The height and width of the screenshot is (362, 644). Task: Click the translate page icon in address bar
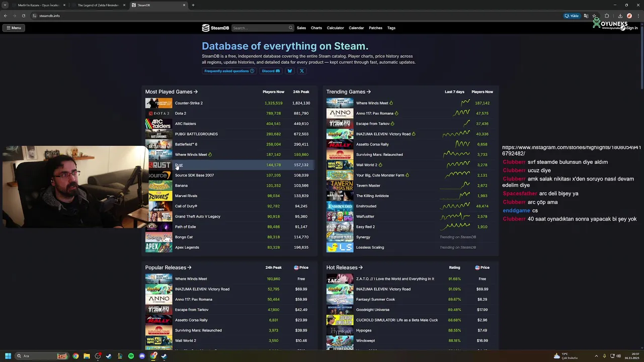tap(586, 16)
